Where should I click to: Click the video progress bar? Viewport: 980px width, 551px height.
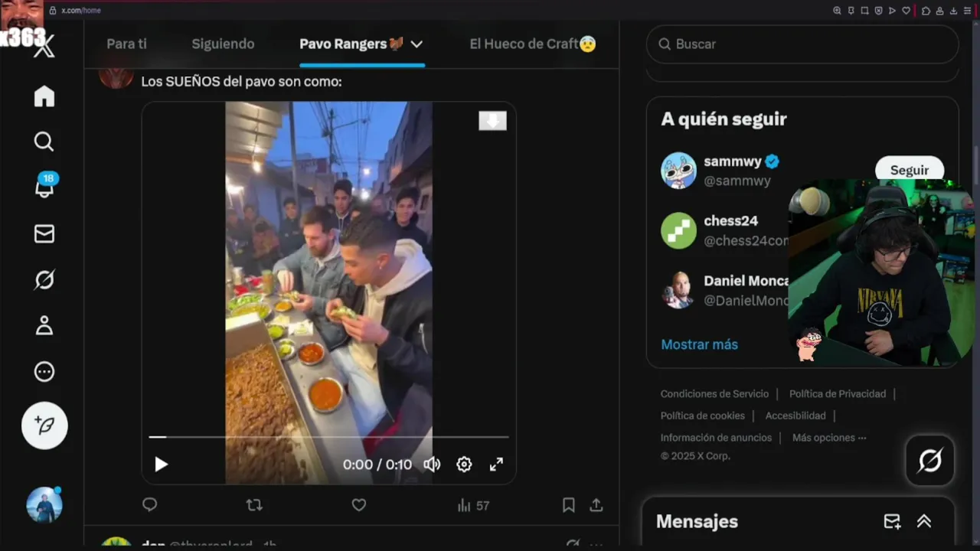(328, 437)
